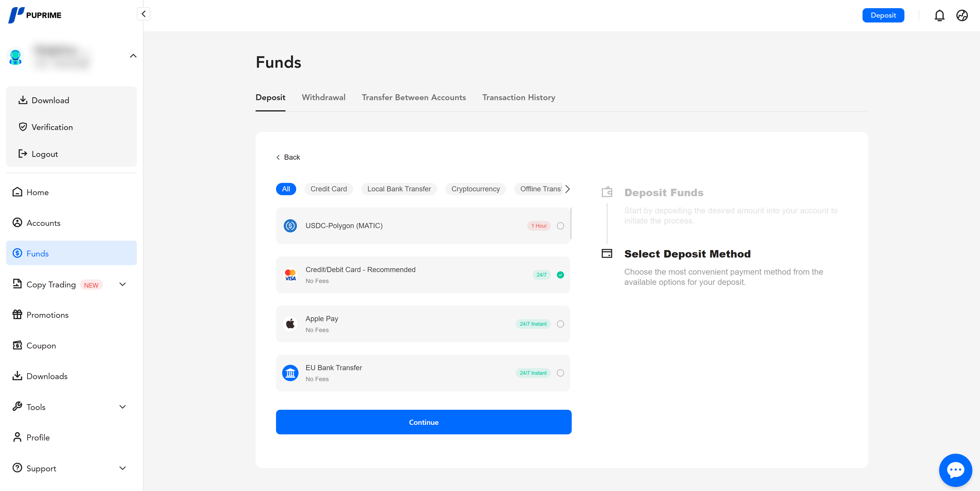Switch to the Withdrawal tab
980x491 pixels.
click(x=323, y=97)
